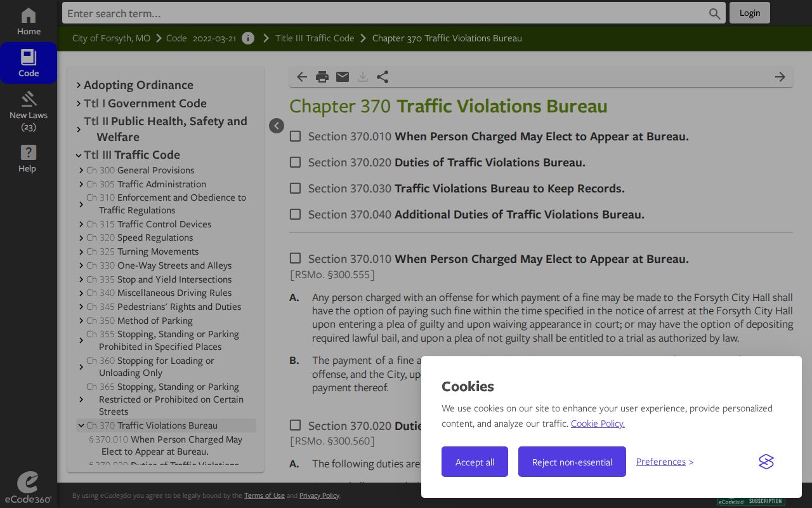Focus the search term field
This screenshot has height=508, width=812.
coord(386,13)
